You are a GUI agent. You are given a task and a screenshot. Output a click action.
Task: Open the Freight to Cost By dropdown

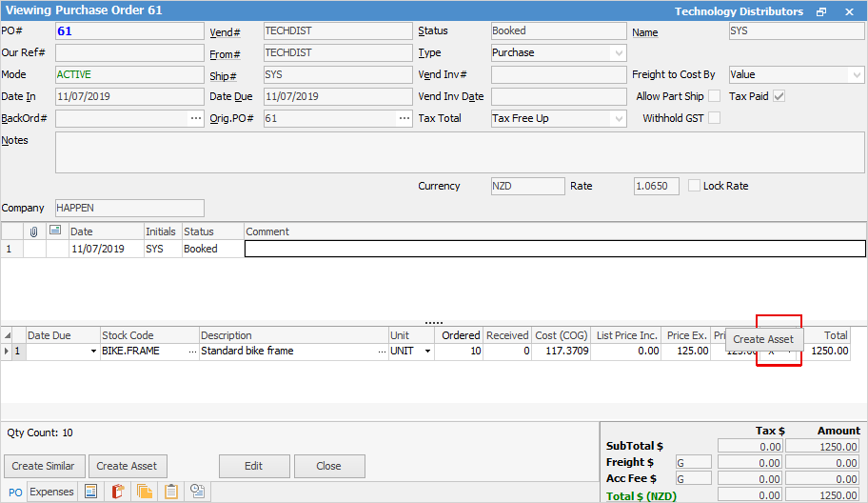857,75
